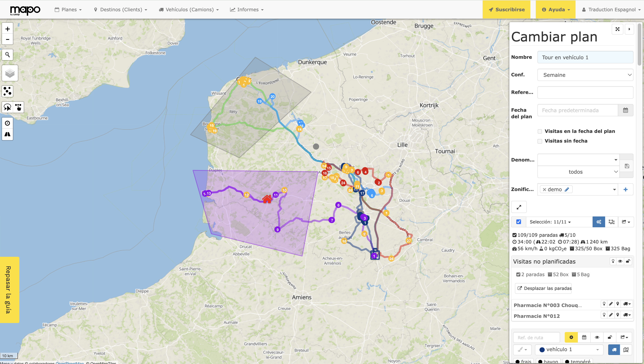This screenshot has width=644, height=364.
Task: Enable Visitas sin fecha checkbox
Action: tap(540, 141)
